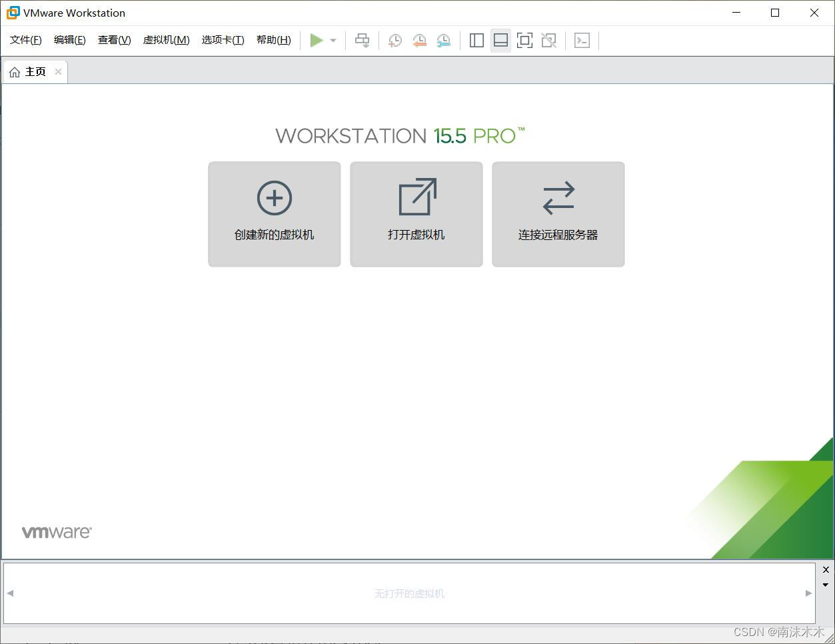Click the right scroll arrow in thumbnail bar
Image resolution: width=835 pixels, height=644 pixels.
tap(808, 593)
